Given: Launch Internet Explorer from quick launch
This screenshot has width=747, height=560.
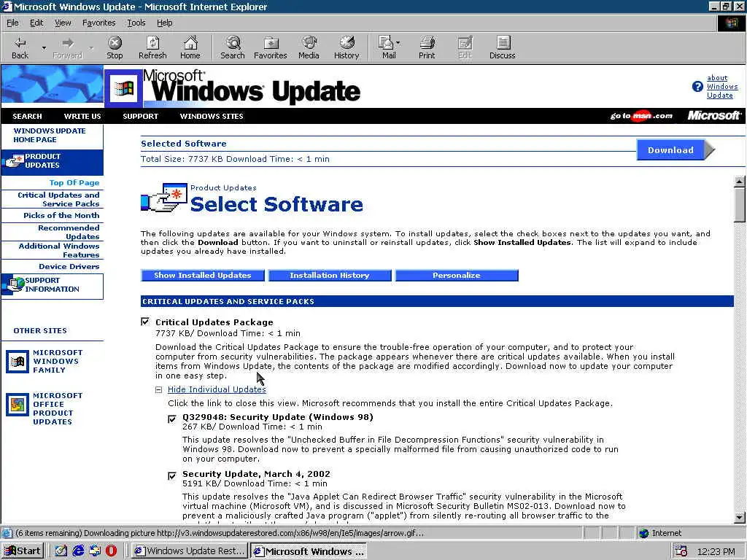Looking at the screenshot, I should coord(77,551).
